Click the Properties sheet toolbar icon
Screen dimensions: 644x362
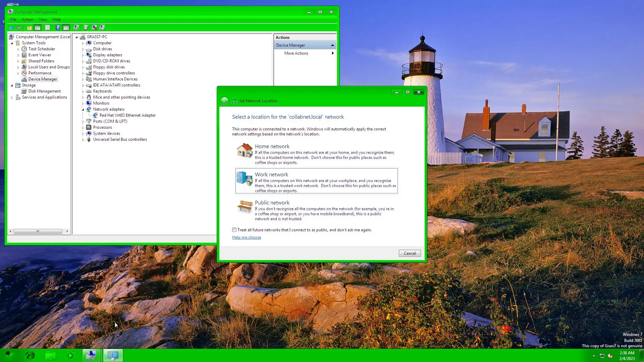click(x=47, y=27)
